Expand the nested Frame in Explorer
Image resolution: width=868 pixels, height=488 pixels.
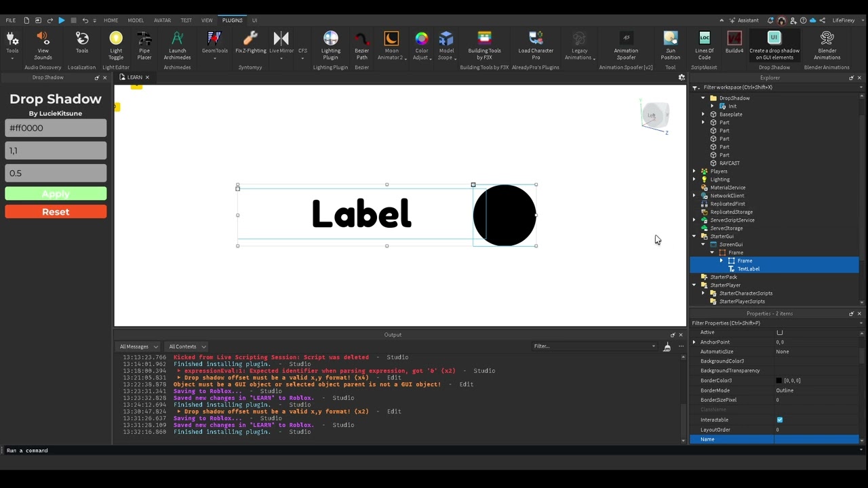(721, 261)
